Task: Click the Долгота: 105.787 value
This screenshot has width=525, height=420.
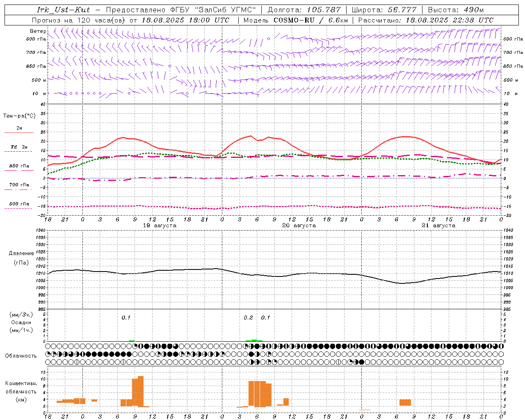Action: pos(304,10)
